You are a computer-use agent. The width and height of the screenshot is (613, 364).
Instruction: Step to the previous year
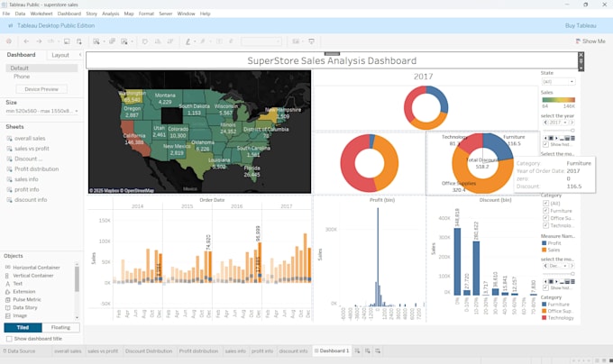tap(545, 123)
